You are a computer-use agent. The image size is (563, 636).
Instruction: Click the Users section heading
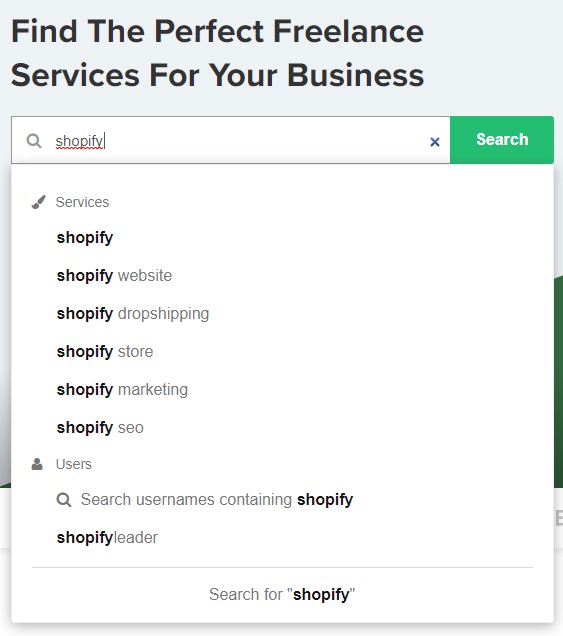point(74,464)
